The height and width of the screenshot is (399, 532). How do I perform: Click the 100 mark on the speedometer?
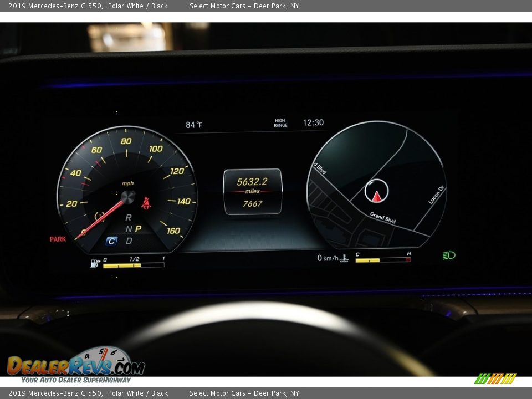(x=156, y=149)
